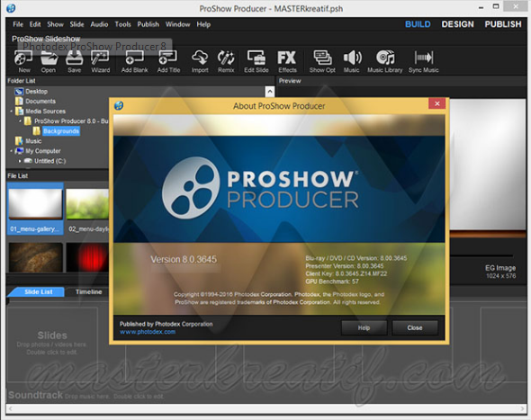The width and height of the screenshot is (531, 420).
Task: Click the Open show toolbar icon
Action: [x=49, y=61]
